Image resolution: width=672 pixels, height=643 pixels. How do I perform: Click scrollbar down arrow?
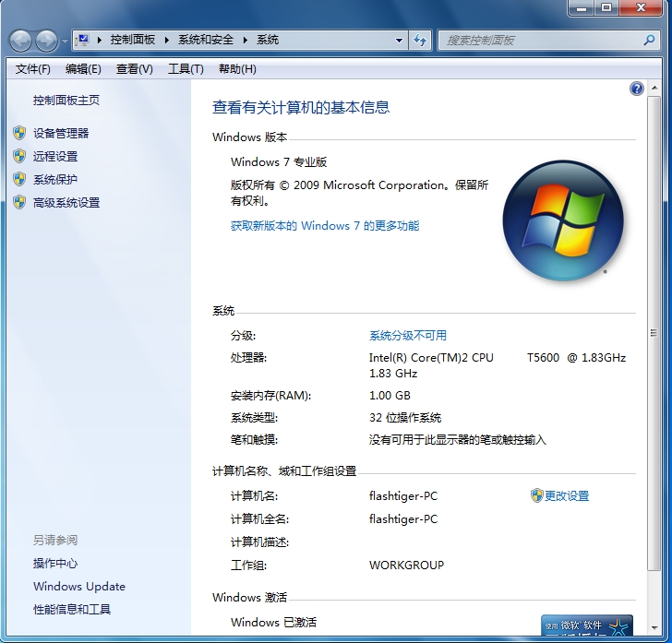click(654, 628)
